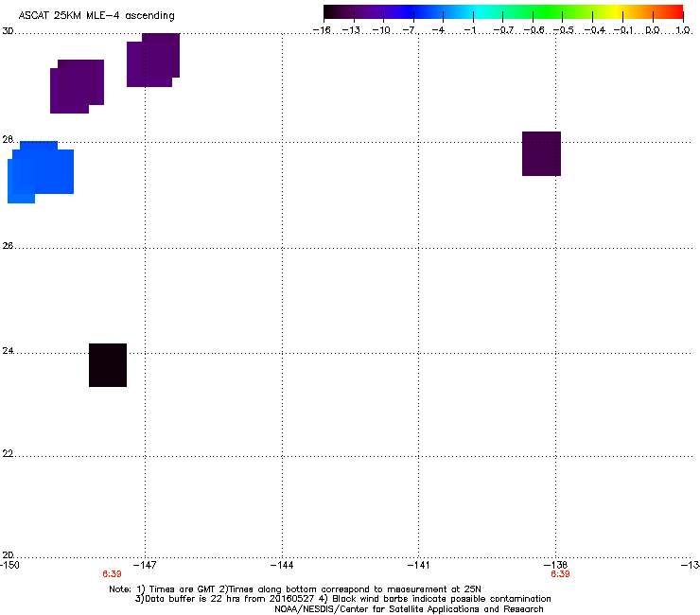The height and width of the screenshot is (615, 700).
Task: Select the -0.6 label on color scale
Action: (x=534, y=30)
